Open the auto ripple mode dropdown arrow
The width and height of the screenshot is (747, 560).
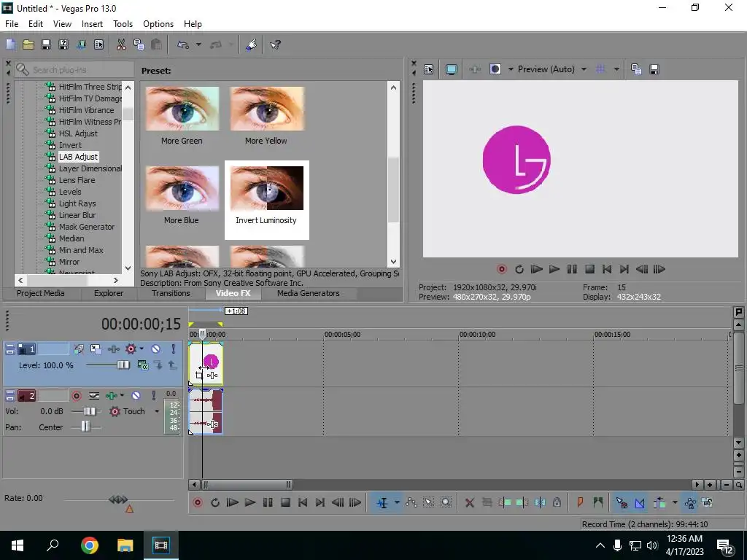675,502
